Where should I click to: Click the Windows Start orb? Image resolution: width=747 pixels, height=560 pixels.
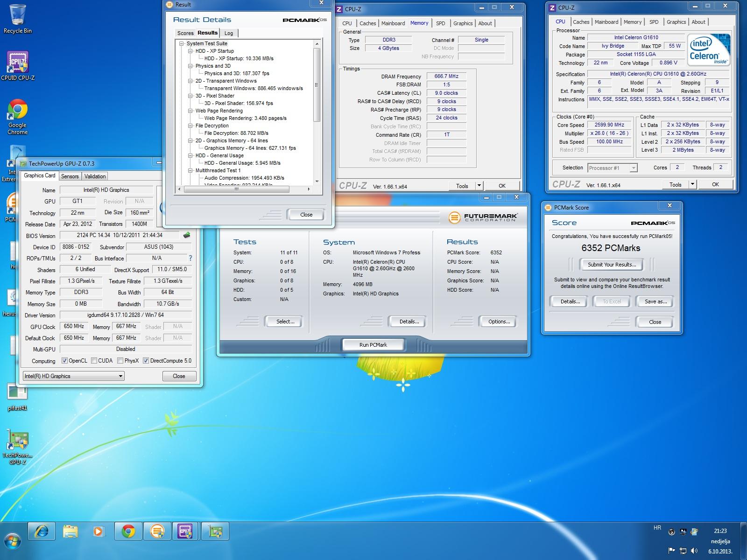point(13,541)
